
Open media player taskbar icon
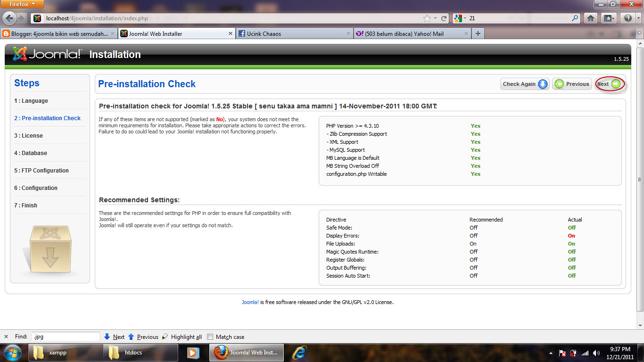pyautogui.click(x=192, y=353)
